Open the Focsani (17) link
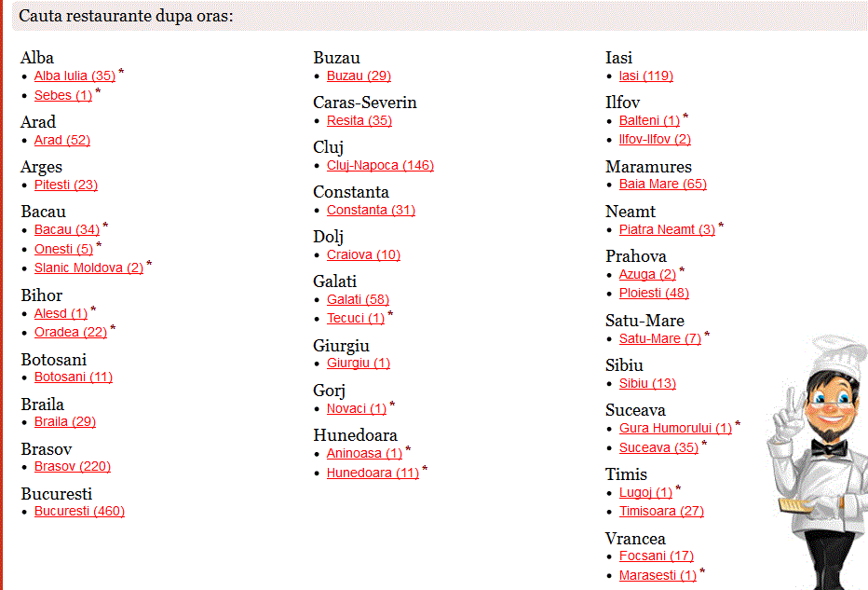This screenshot has width=868, height=590. 656,556
